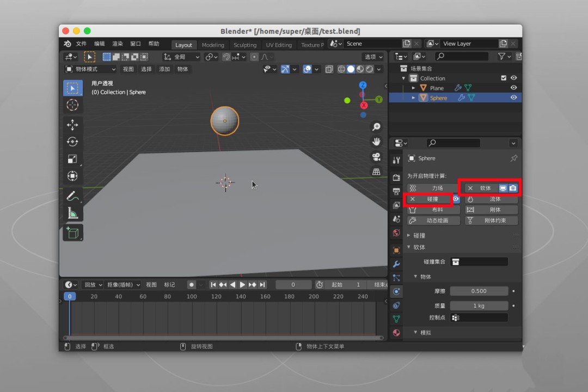Viewport: 588px width, 392px height.
Task: Select the Measure tool in the toolbar
Action: coord(72,213)
